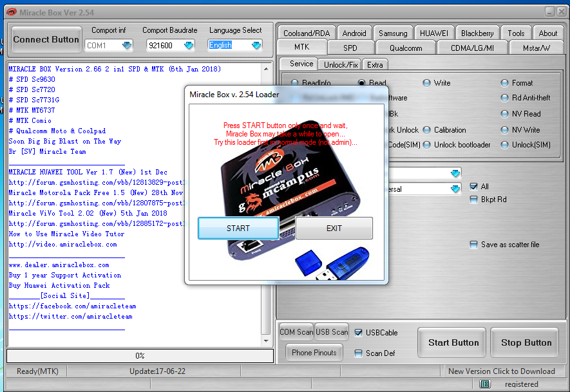Switch to the Blackberry tab
This screenshot has width=570, height=392.
[477, 33]
